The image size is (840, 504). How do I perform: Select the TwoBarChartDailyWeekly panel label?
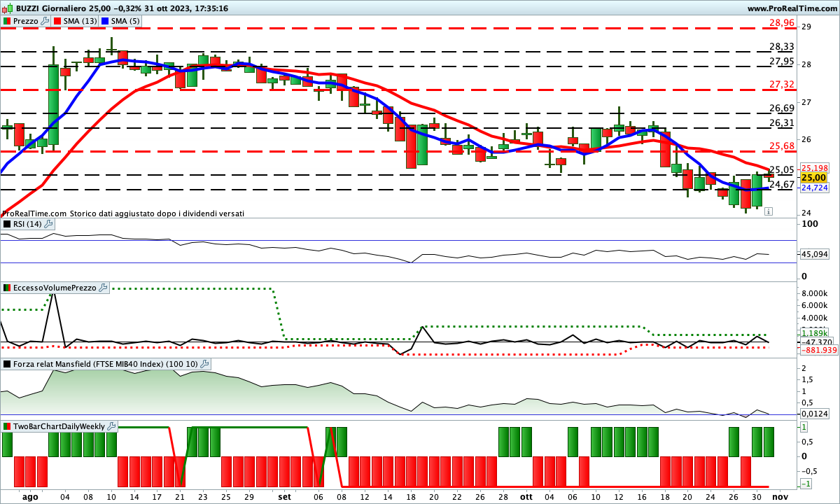click(59, 426)
